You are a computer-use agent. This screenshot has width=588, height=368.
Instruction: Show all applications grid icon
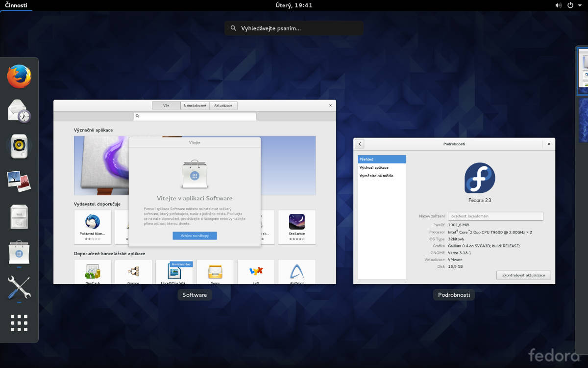click(x=19, y=323)
